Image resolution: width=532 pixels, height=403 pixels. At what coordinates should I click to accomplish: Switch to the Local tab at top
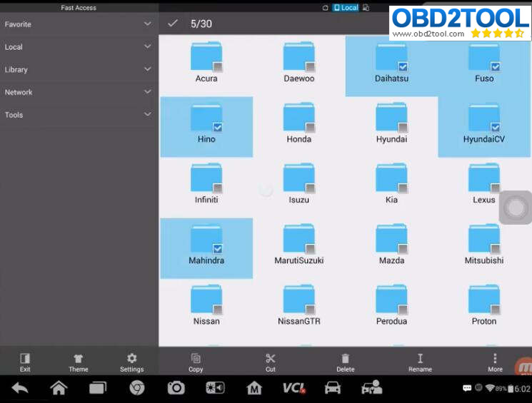pos(346,7)
